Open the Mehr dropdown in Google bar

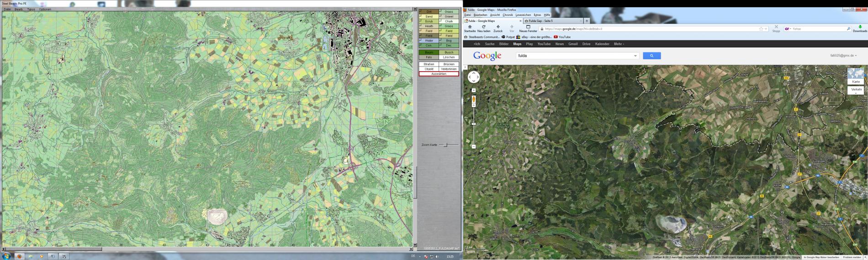click(x=619, y=44)
